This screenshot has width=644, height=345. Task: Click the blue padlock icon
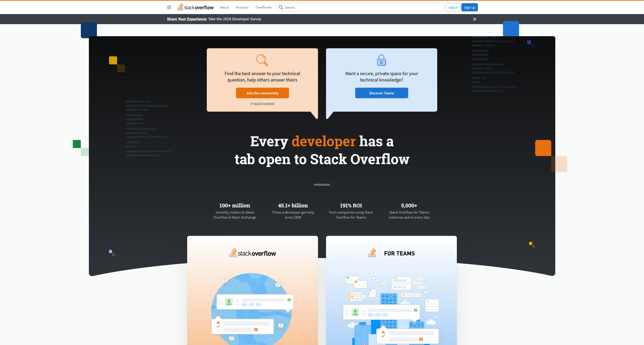[381, 60]
